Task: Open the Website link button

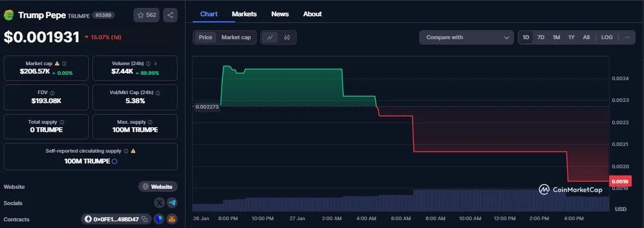Action: coord(158,186)
